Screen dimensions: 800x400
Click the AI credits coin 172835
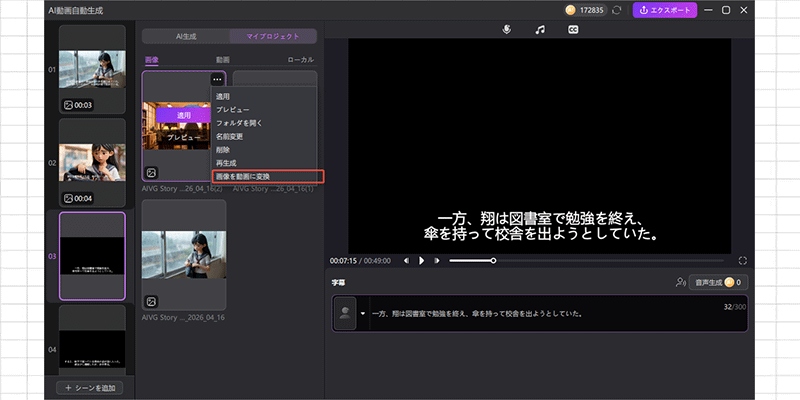coord(585,10)
